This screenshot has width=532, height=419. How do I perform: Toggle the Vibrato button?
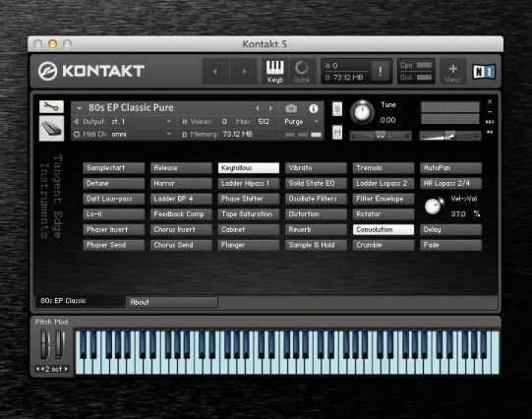tap(316, 168)
